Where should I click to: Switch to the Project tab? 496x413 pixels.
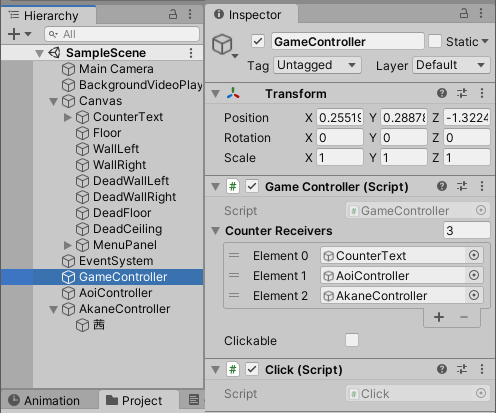(x=139, y=400)
